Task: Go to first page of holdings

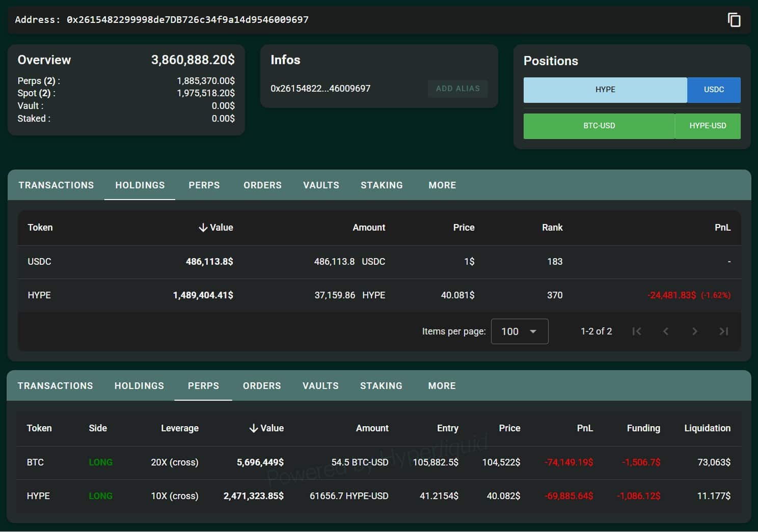Action: [636, 331]
